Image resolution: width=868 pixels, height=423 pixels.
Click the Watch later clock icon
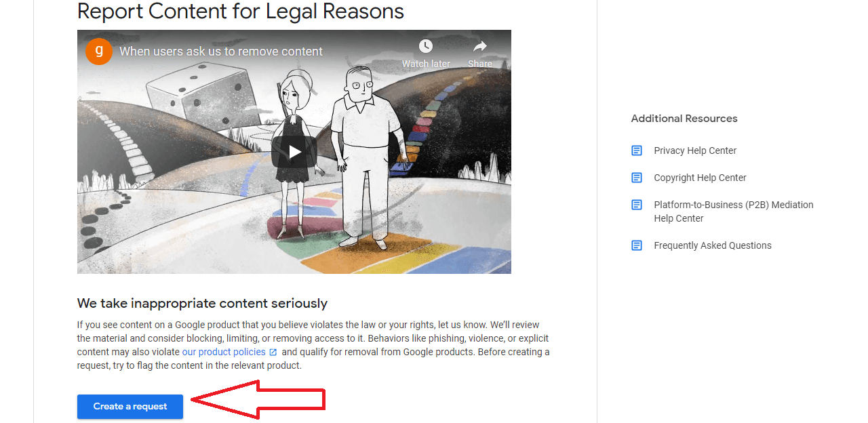[x=425, y=46]
